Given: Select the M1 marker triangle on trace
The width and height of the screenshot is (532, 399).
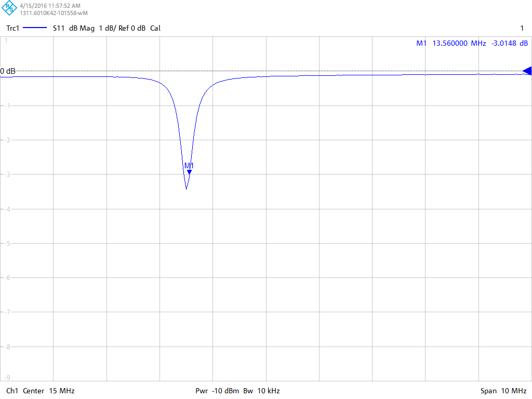Looking at the screenshot, I should (189, 172).
